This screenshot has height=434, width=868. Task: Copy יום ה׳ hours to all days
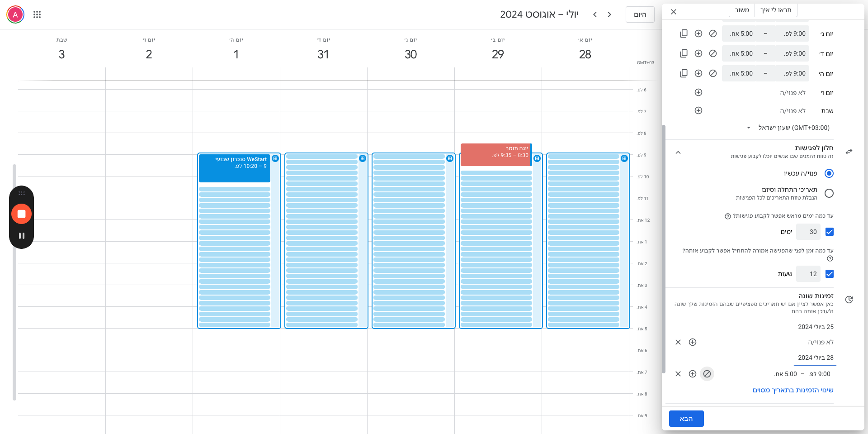click(684, 73)
